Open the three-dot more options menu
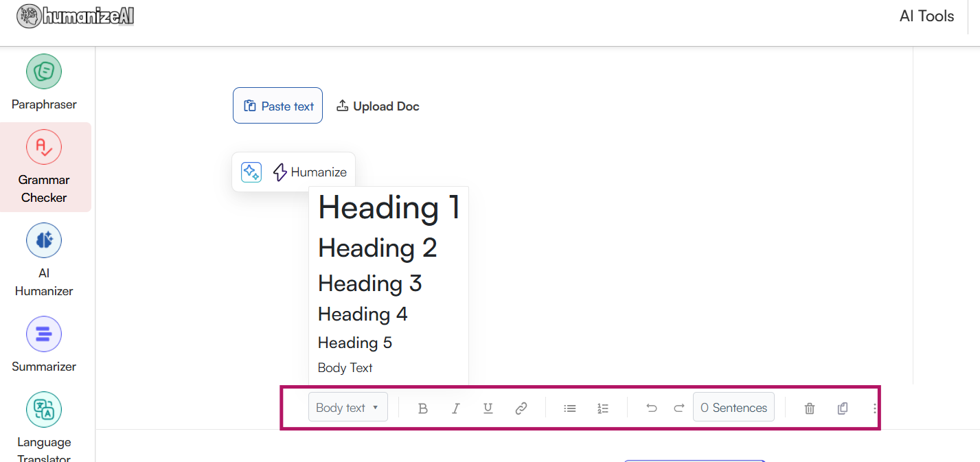This screenshot has width=980, height=462. [x=874, y=408]
